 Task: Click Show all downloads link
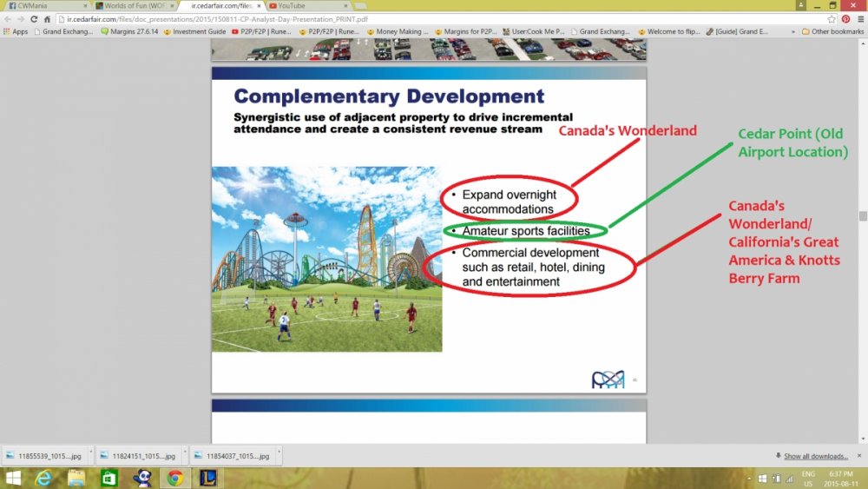[x=815, y=456]
